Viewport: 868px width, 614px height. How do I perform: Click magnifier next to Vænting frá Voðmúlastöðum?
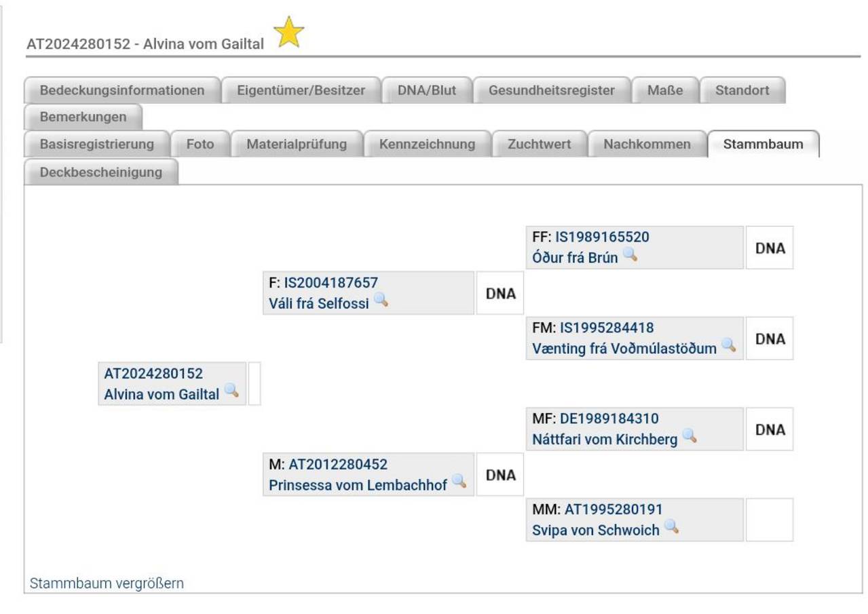pos(729,346)
